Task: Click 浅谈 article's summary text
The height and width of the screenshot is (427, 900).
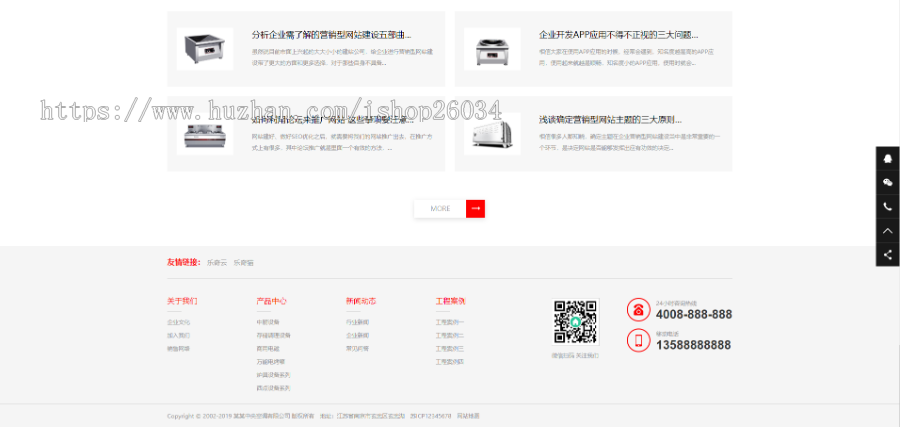Action: pyautogui.click(x=630, y=142)
